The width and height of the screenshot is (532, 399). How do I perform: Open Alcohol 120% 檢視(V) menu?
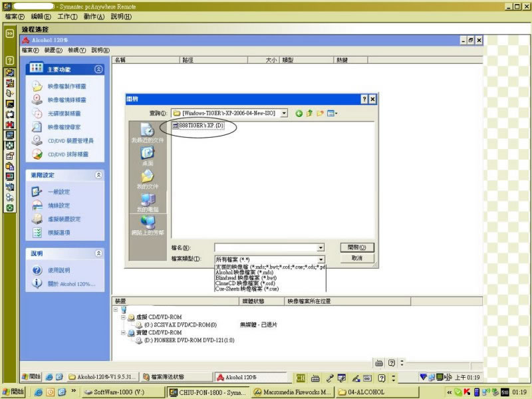click(x=76, y=51)
